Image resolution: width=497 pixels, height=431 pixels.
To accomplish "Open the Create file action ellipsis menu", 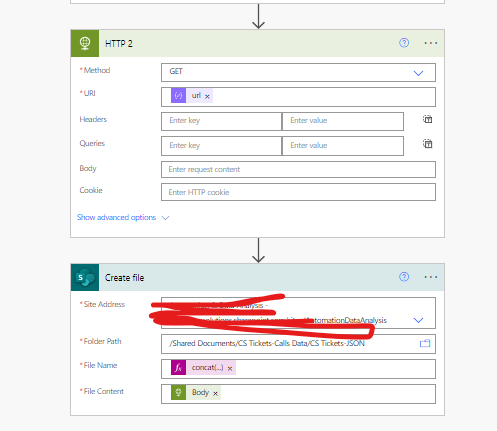I will click(431, 277).
